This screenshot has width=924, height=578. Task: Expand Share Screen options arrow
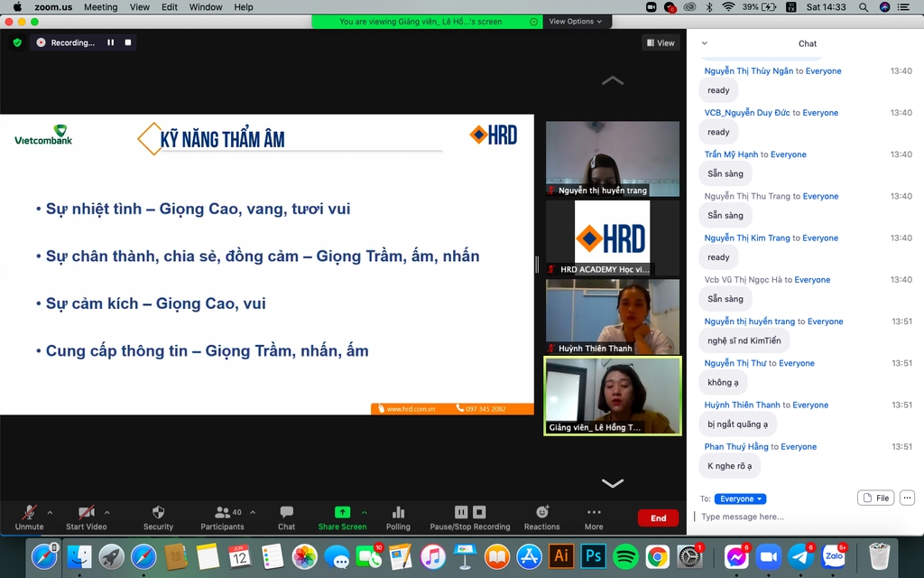click(x=365, y=513)
